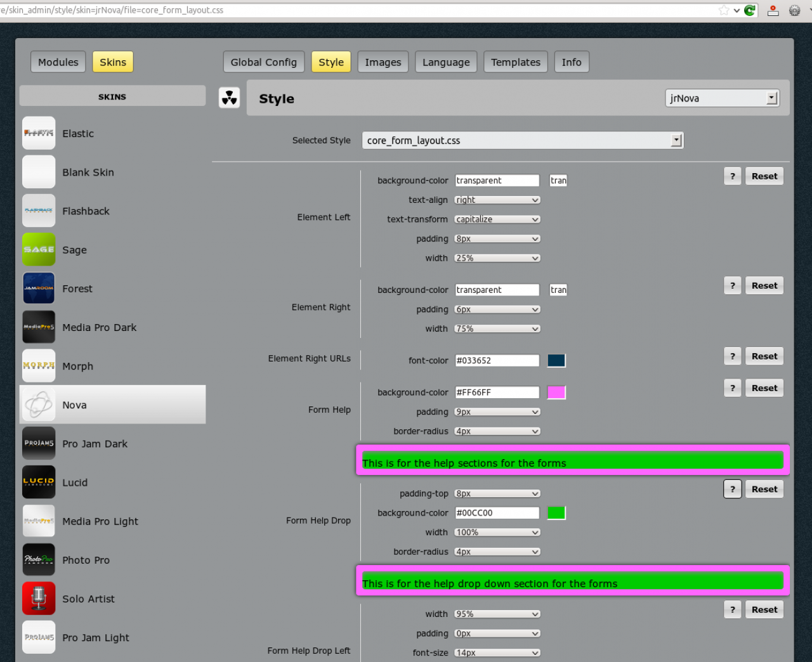
Task: Open Form Help border-radius dropdown
Action: pyautogui.click(x=497, y=431)
